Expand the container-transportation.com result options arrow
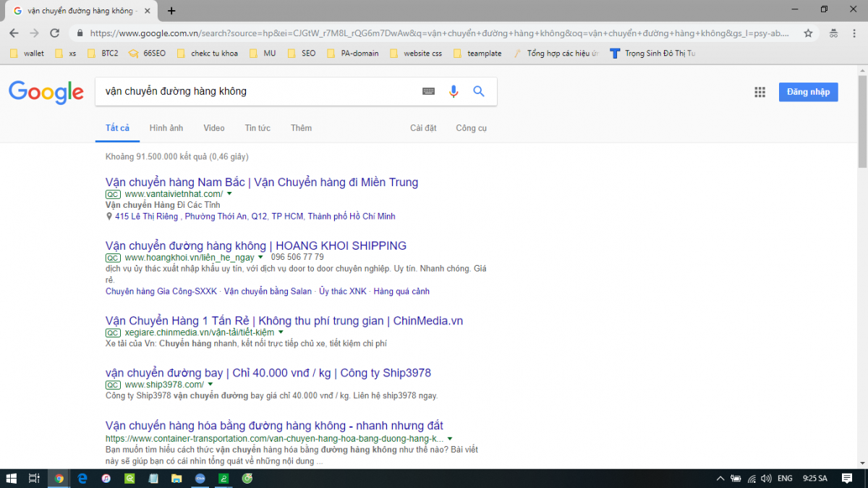Image resolution: width=868 pixels, height=488 pixels. pyautogui.click(x=450, y=439)
